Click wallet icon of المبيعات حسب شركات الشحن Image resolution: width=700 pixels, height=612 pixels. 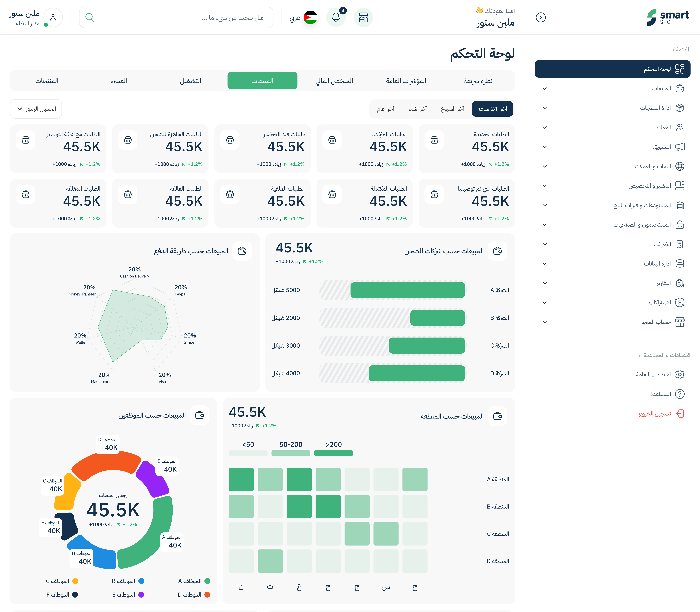point(498,251)
